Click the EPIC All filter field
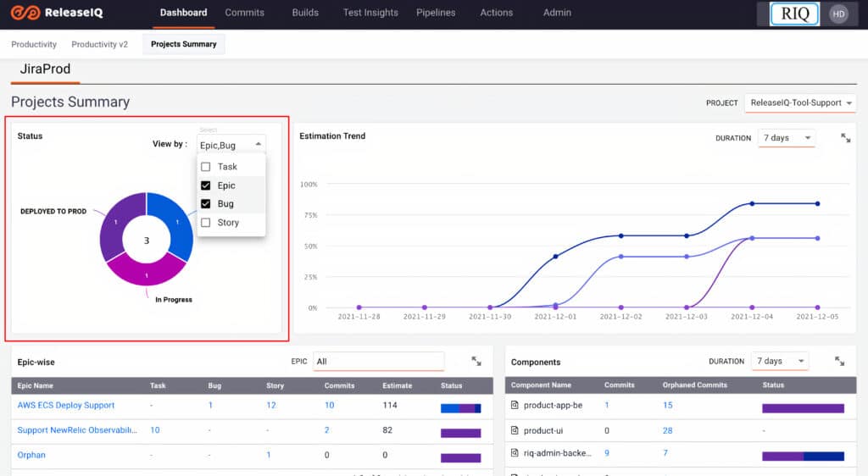The height and width of the screenshot is (476, 868). (379, 361)
